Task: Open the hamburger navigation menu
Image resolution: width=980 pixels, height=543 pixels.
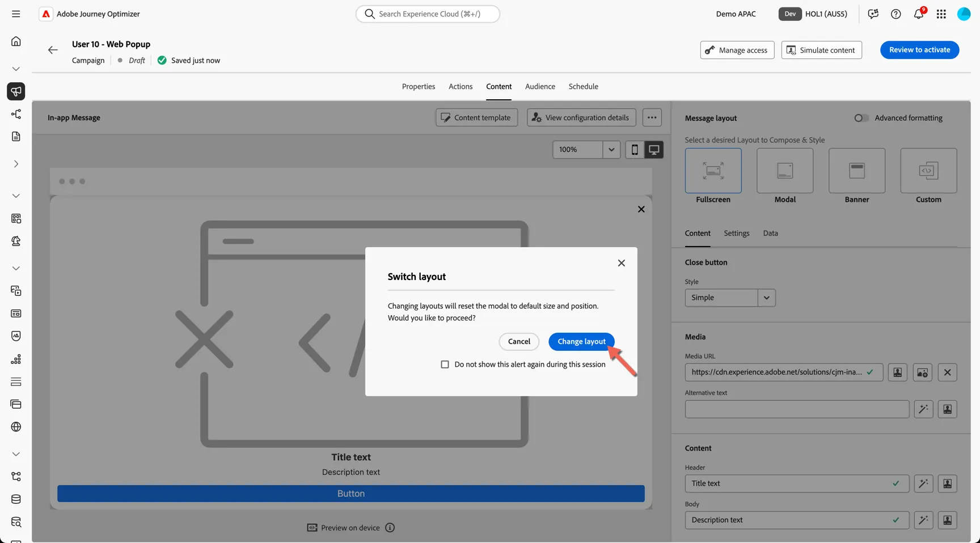Action: tap(16, 14)
